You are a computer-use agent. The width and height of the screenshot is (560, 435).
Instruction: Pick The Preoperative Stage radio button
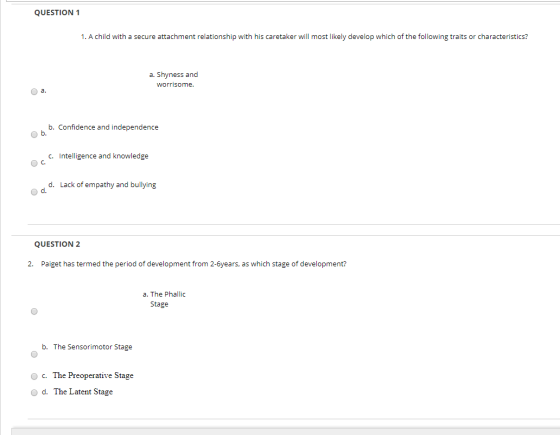pos(34,376)
